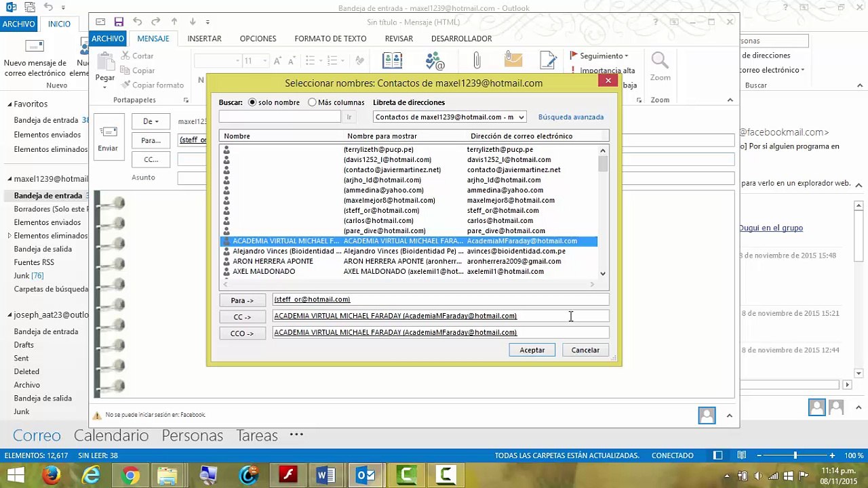Click the 'CCO ->' button in dialog
Image resolution: width=868 pixels, height=488 pixels.
242,333
